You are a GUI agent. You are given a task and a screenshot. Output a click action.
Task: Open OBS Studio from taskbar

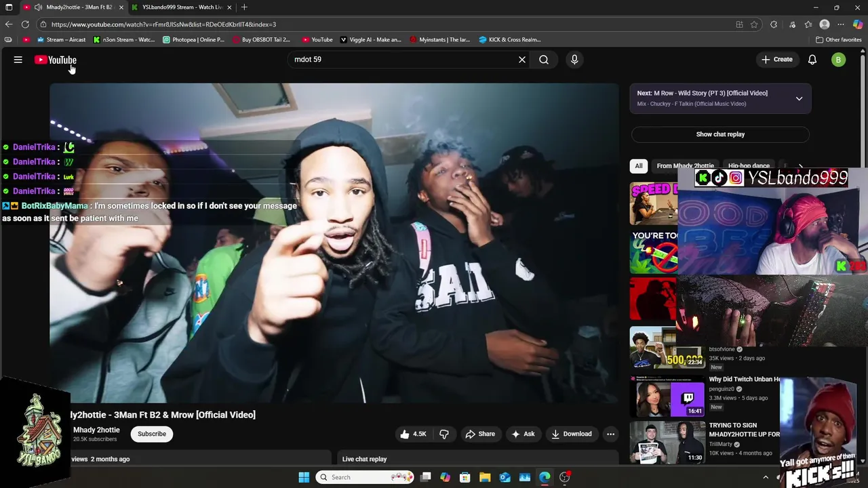564,477
